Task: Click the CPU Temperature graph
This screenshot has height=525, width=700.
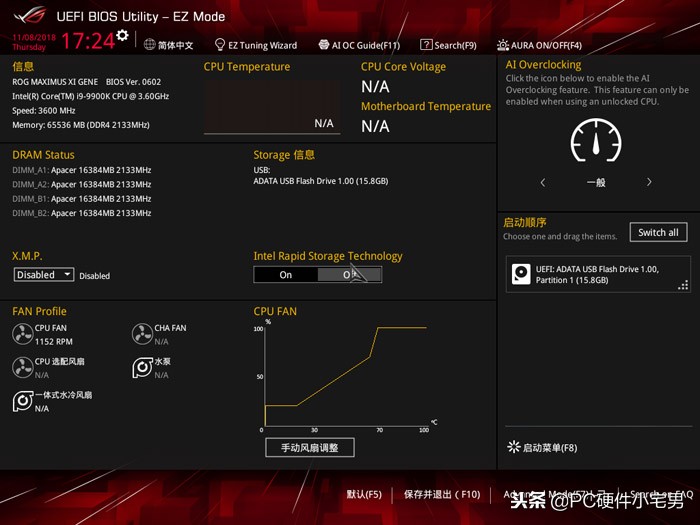Action: pyautogui.click(x=272, y=106)
